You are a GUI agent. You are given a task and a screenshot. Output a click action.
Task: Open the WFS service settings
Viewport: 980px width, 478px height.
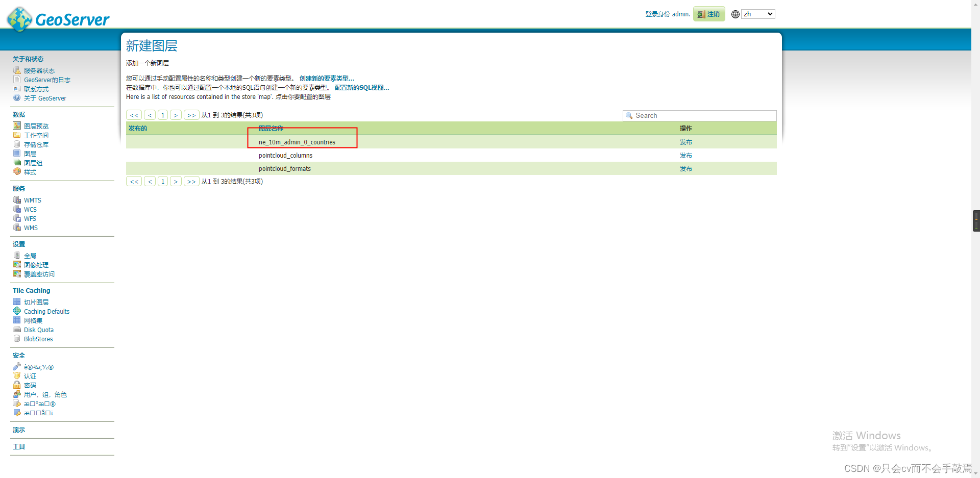[x=29, y=218]
